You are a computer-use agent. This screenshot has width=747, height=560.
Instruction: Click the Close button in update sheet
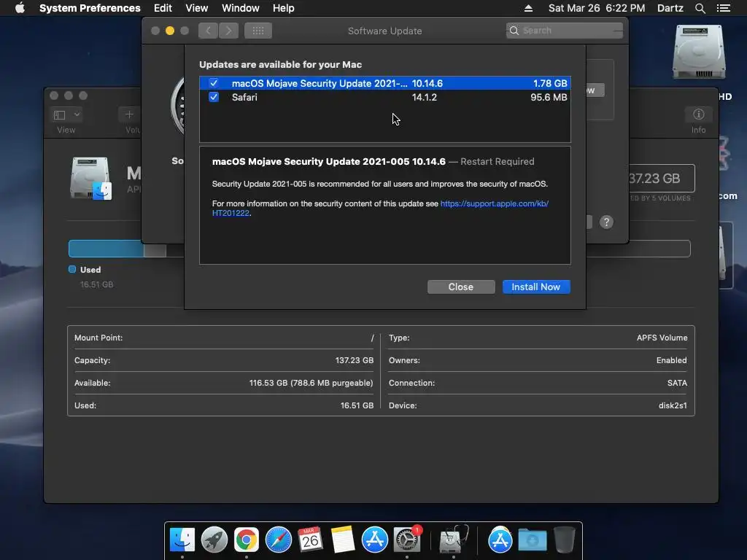(x=461, y=287)
